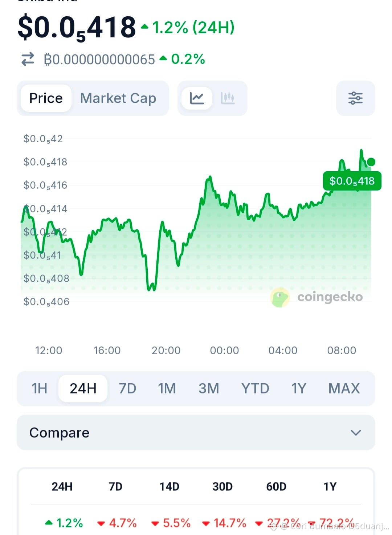Choose the MAX time range

[344, 388]
